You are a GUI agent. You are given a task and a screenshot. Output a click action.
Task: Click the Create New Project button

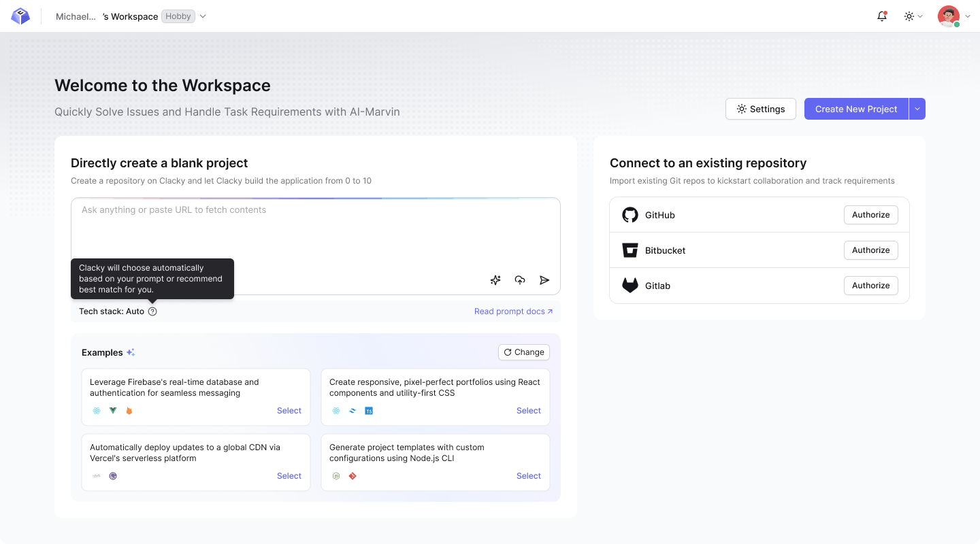pyautogui.click(x=856, y=109)
